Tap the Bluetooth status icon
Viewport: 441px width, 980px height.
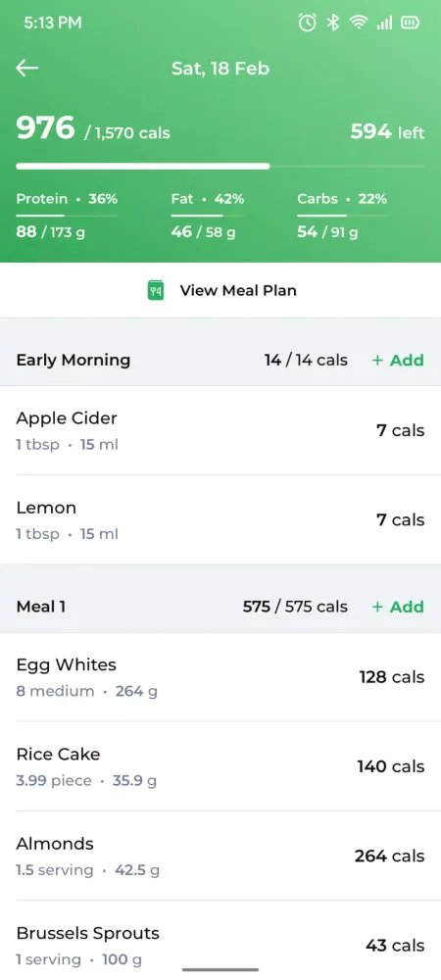tap(333, 24)
